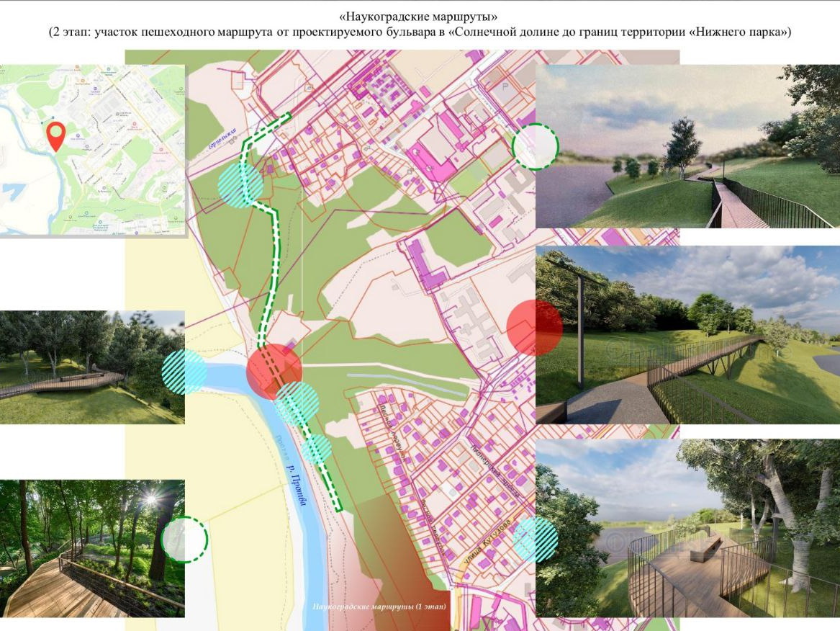
Task: Click the southernmost cyan circle on green route
Action: [316, 449]
